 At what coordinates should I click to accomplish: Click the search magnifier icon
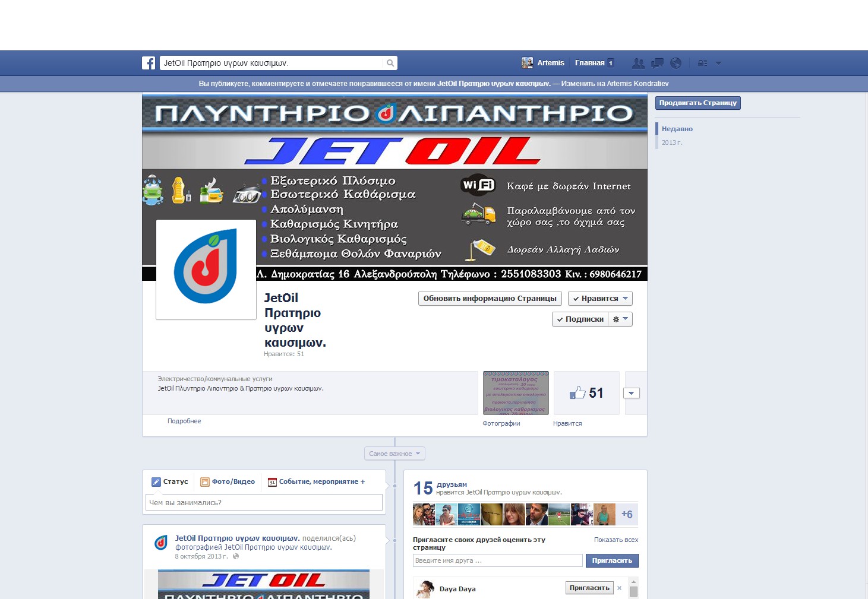(390, 63)
